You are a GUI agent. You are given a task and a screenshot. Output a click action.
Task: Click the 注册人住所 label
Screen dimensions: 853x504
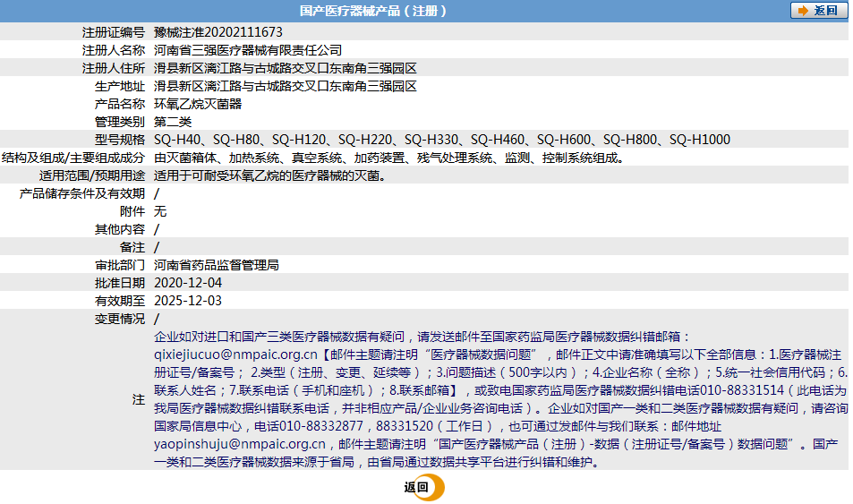(x=113, y=68)
